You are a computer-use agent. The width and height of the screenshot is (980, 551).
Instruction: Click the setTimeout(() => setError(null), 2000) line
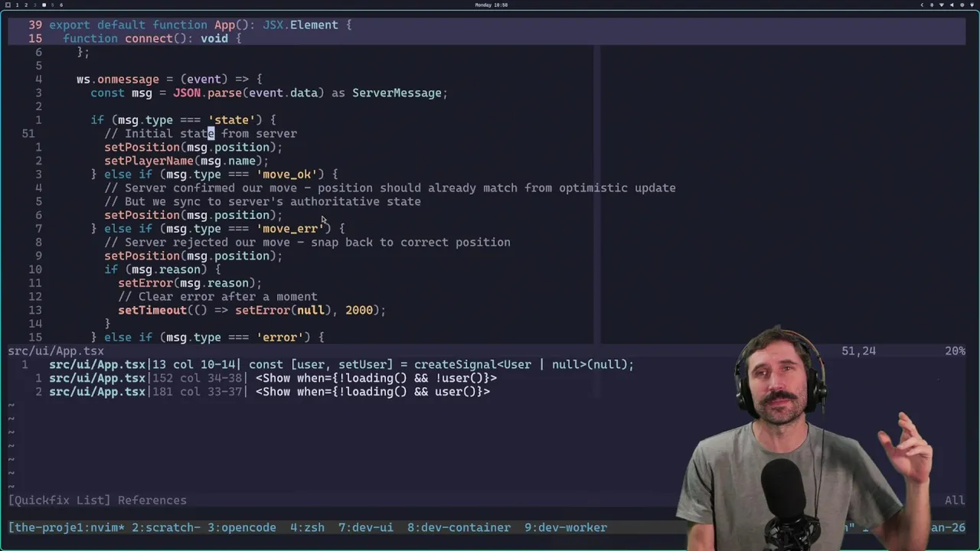tap(252, 310)
